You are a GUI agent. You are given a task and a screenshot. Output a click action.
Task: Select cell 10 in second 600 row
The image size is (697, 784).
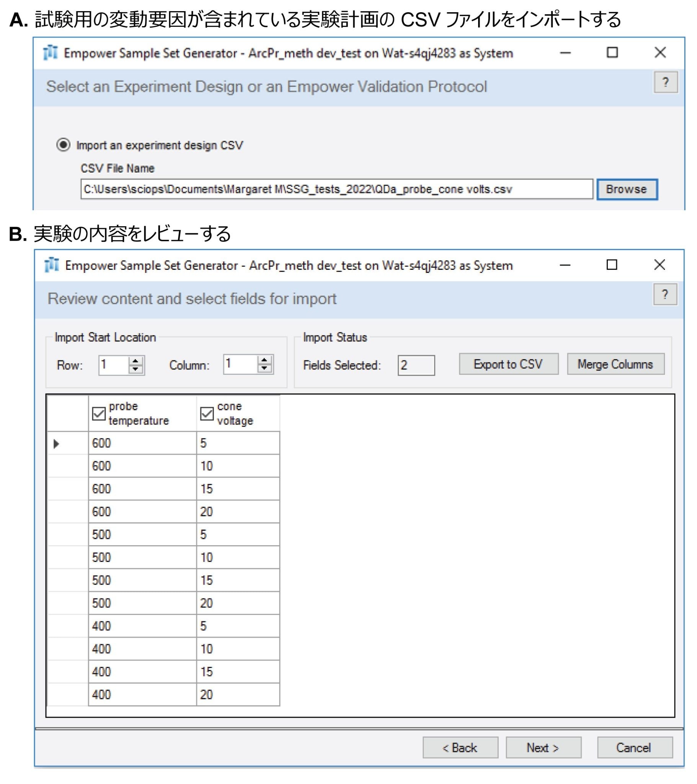tap(238, 466)
